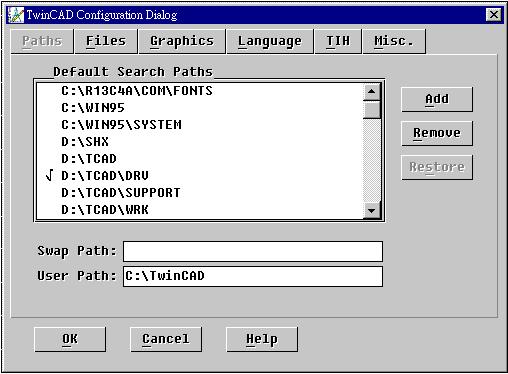
Task: Confirm settings with OK button
Action: [x=70, y=339]
